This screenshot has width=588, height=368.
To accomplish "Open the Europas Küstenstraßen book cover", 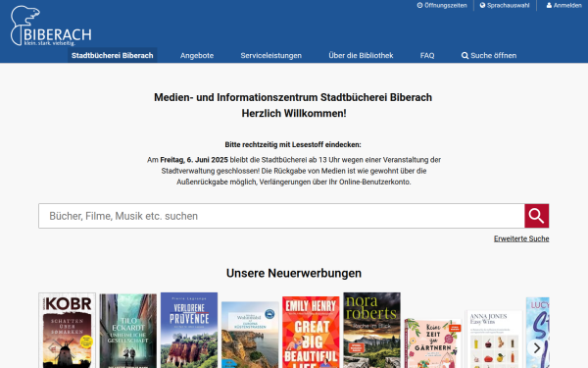I will click(250, 335).
